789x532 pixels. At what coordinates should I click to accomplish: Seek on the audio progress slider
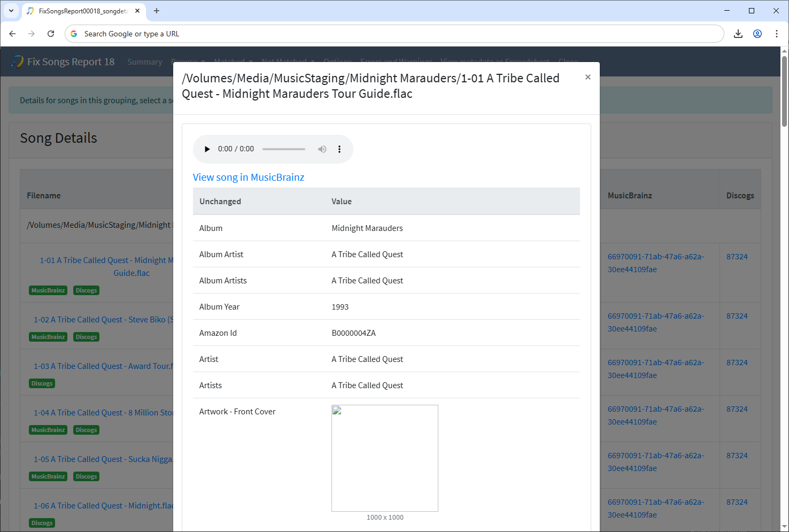coord(284,149)
